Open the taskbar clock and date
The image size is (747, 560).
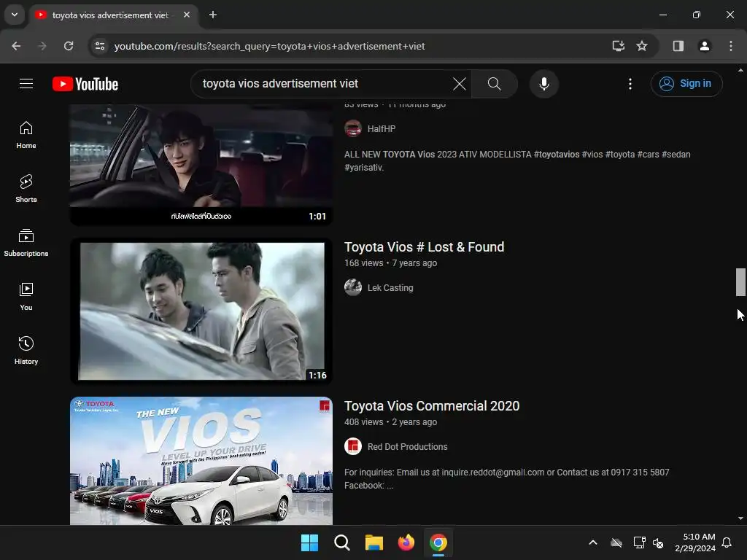pyautogui.click(x=695, y=542)
